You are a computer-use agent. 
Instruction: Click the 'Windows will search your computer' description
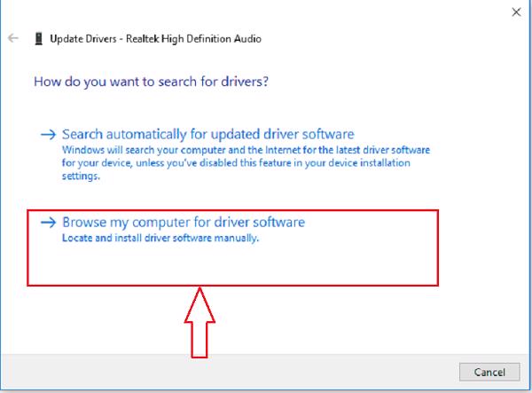pos(246,163)
